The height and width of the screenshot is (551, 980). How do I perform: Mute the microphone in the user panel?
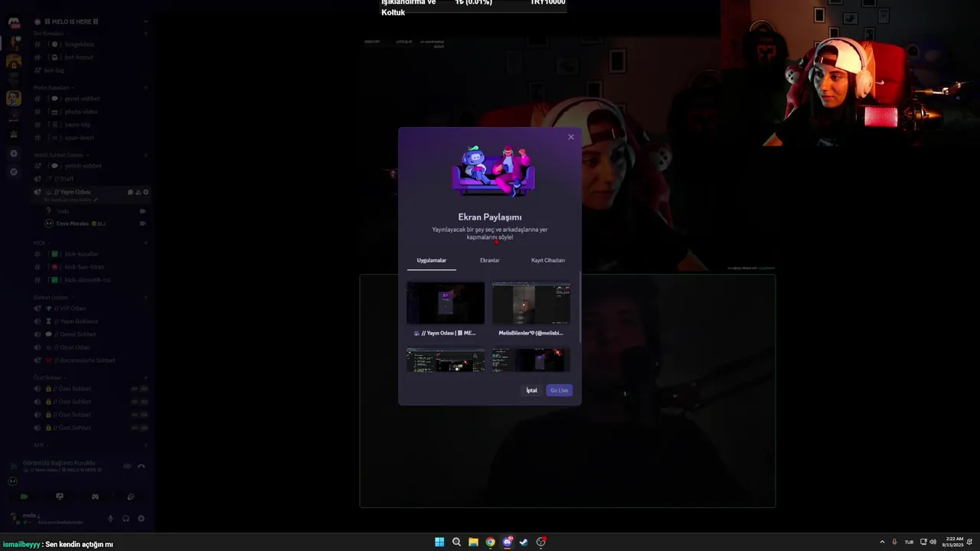click(110, 519)
